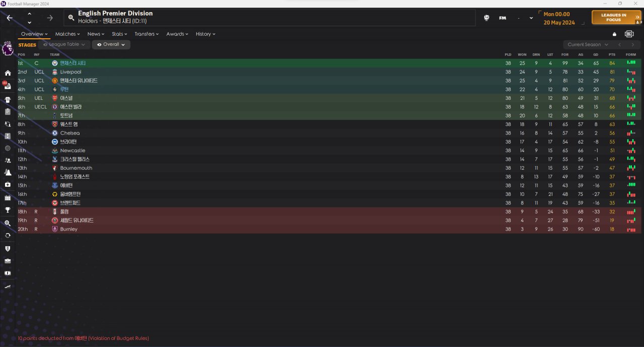Click the Chelsea club badge

(55, 133)
